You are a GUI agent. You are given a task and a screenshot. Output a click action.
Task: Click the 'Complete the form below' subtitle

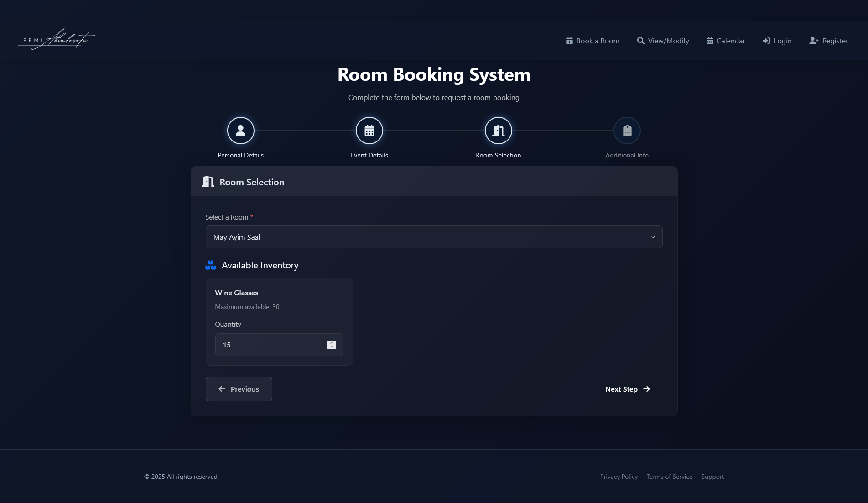point(434,97)
